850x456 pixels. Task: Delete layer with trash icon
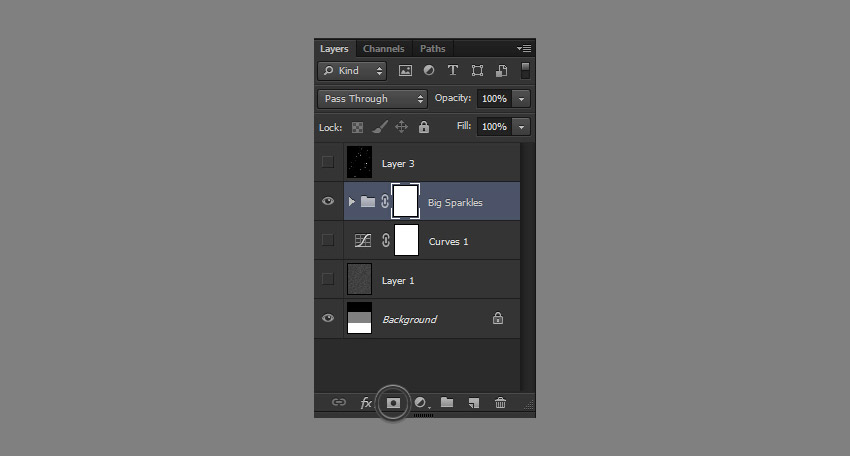(500, 402)
